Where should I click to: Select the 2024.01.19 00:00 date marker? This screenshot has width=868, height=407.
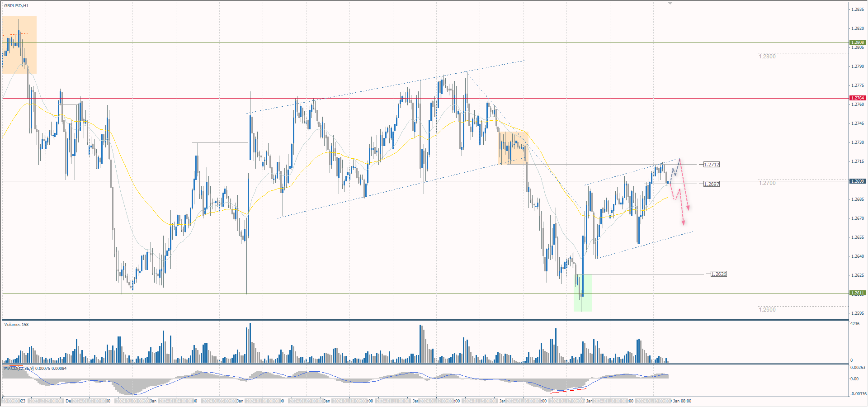click(x=653, y=401)
